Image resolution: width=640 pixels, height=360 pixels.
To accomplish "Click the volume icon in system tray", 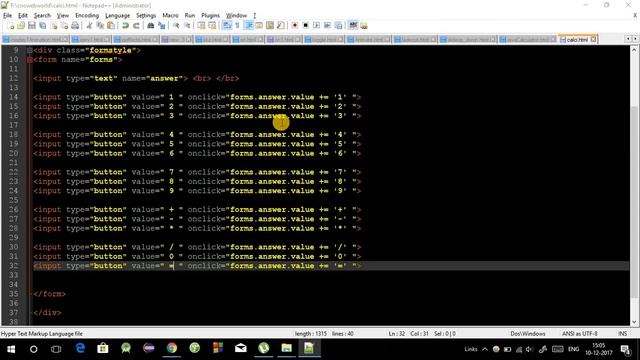I will coord(529,349).
